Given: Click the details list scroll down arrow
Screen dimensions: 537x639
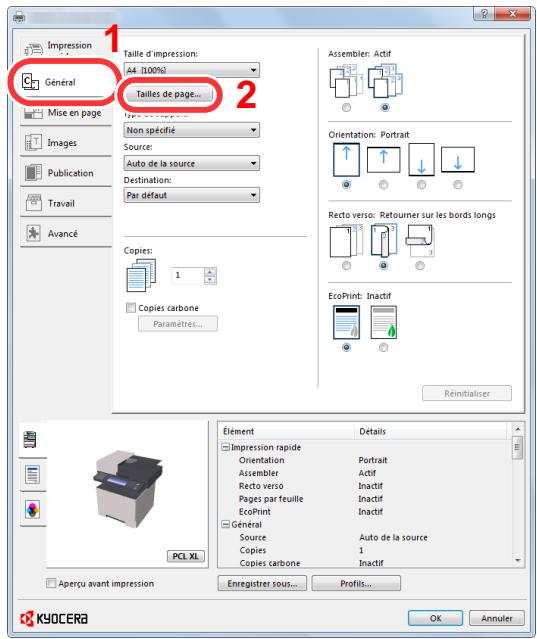Looking at the screenshot, I should [x=517, y=560].
